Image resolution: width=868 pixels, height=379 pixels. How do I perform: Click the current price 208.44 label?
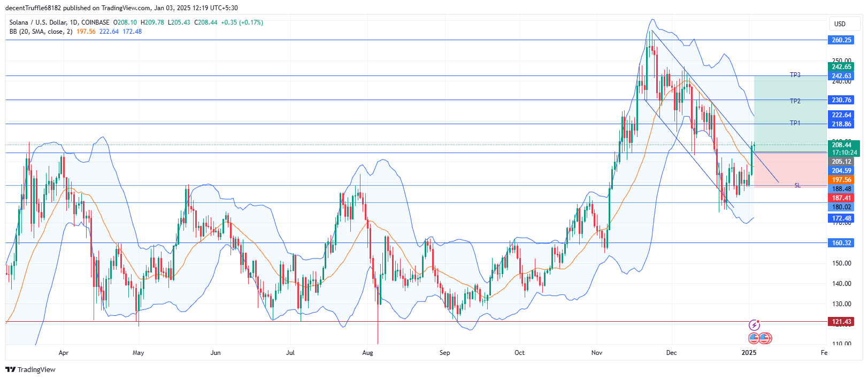[842, 145]
